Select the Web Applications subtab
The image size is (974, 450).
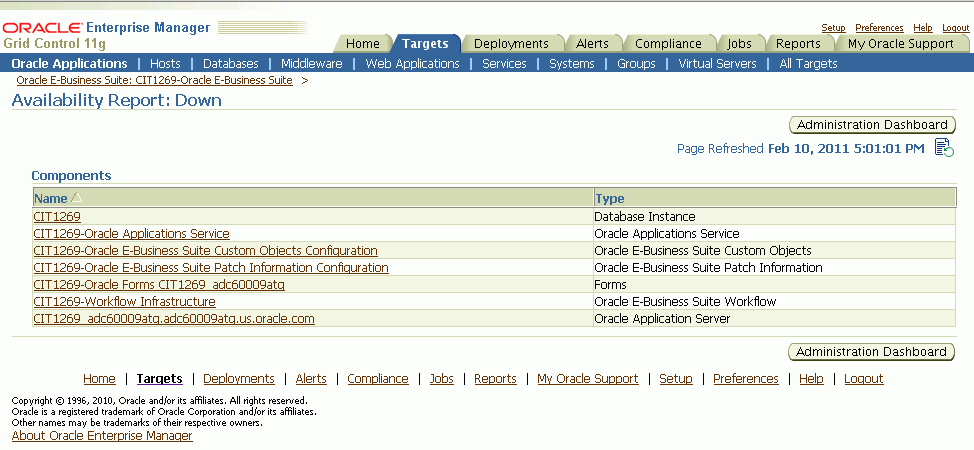[x=412, y=63]
